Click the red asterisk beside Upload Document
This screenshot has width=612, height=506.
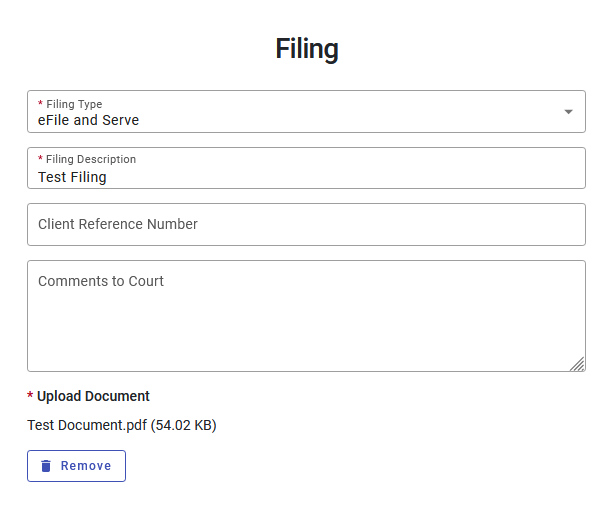click(x=30, y=395)
